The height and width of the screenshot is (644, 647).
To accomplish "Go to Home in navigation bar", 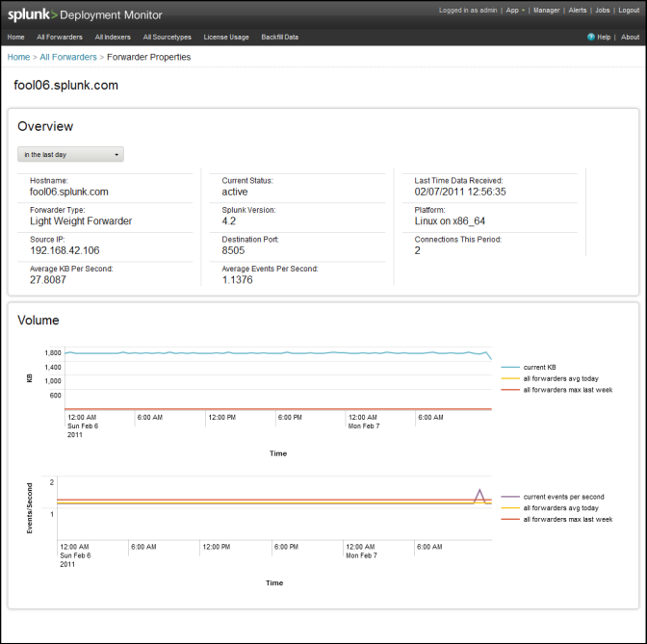I will (x=15, y=38).
